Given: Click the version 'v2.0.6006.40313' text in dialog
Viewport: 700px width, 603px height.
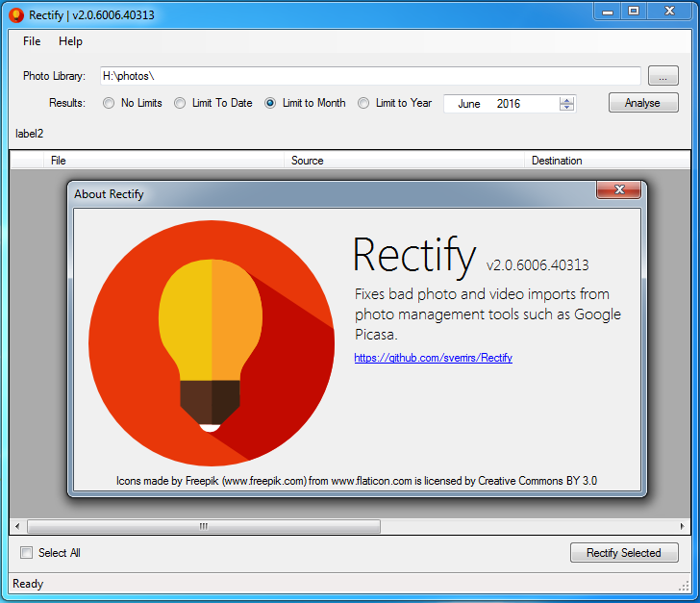Looking at the screenshot, I should tap(537, 264).
